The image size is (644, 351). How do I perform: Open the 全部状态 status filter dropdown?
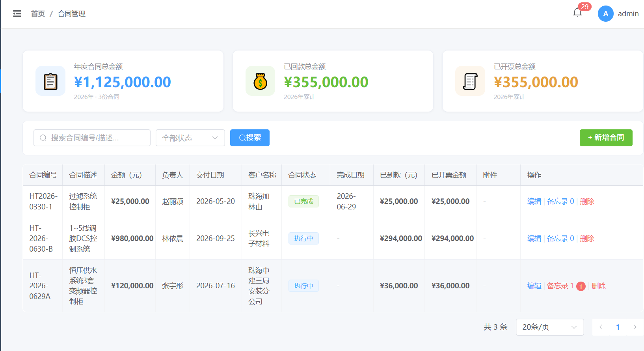(x=190, y=138)
